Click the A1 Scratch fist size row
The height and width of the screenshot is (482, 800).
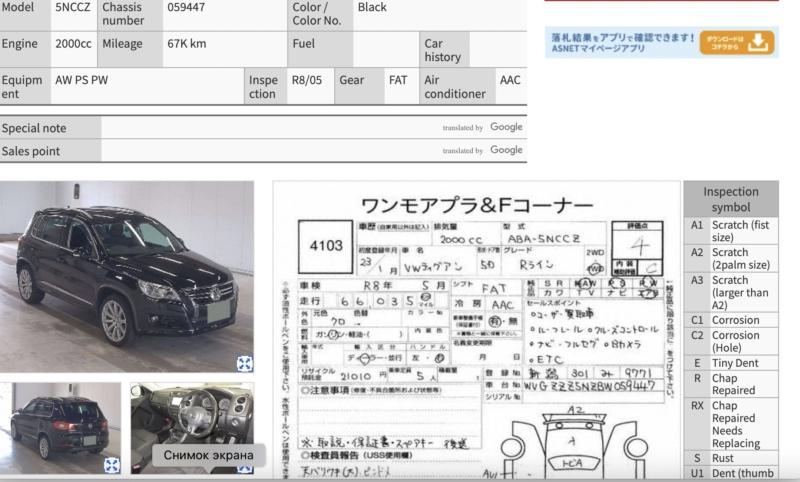(x=730, y=231)
